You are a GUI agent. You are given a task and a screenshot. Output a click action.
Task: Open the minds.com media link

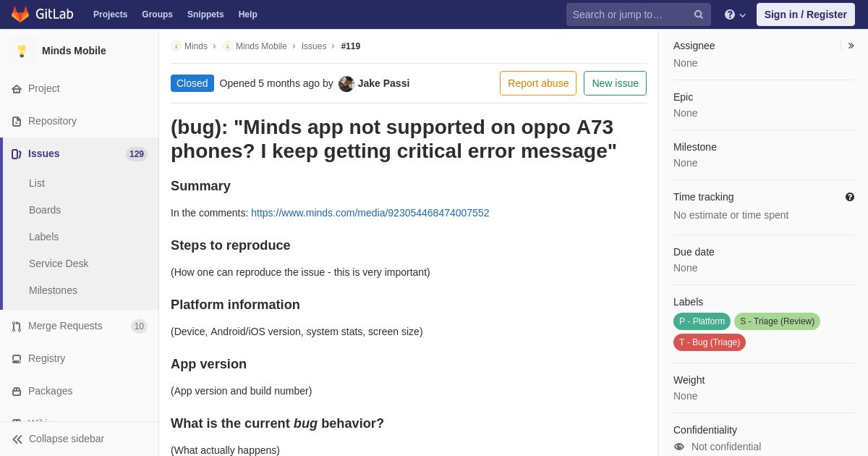[x=370, y=213]
